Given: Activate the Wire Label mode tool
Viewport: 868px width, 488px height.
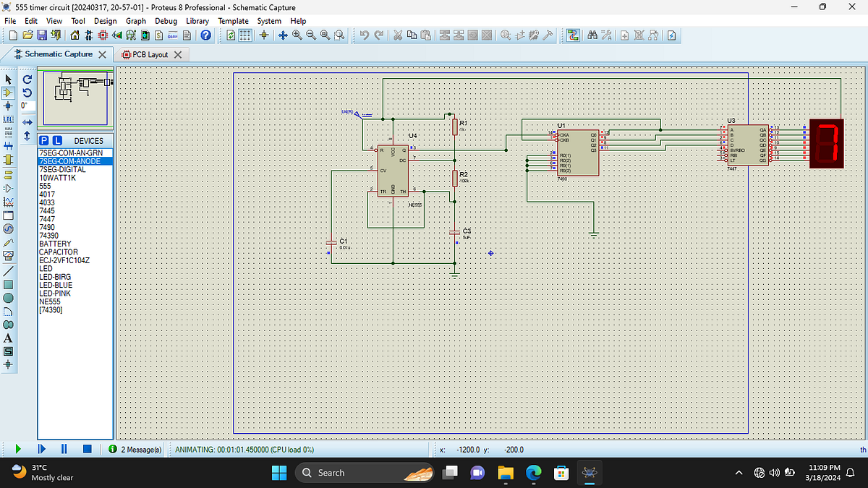Looking at the screenshot, I should [x=9, y=120].
